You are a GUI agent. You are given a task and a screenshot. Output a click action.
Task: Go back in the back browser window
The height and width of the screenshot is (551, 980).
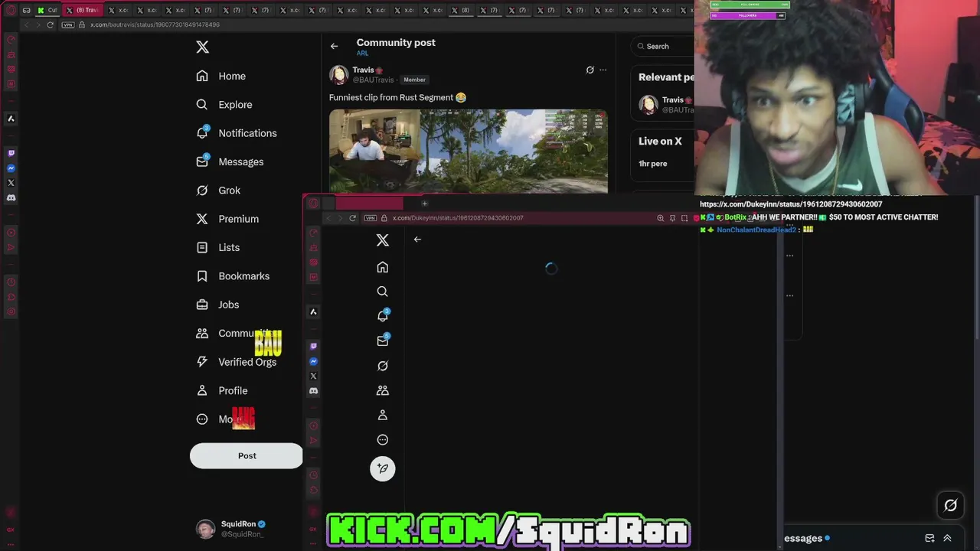point(26,24)
